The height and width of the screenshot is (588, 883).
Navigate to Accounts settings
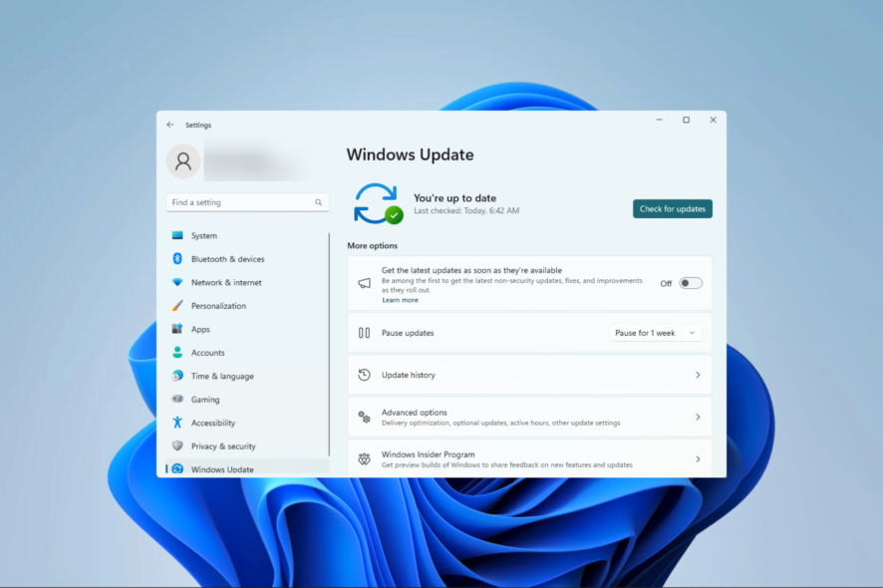click(x=246, y=353)
